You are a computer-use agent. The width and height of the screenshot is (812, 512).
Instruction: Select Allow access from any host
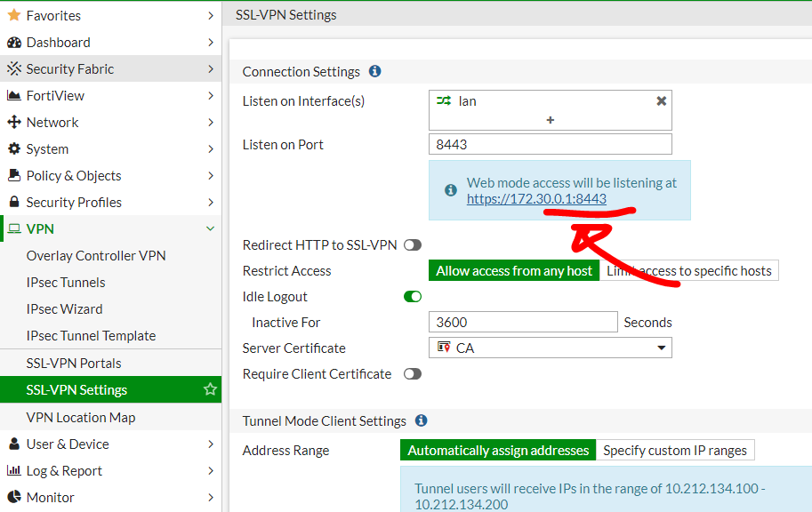click(x=514, y=271)
